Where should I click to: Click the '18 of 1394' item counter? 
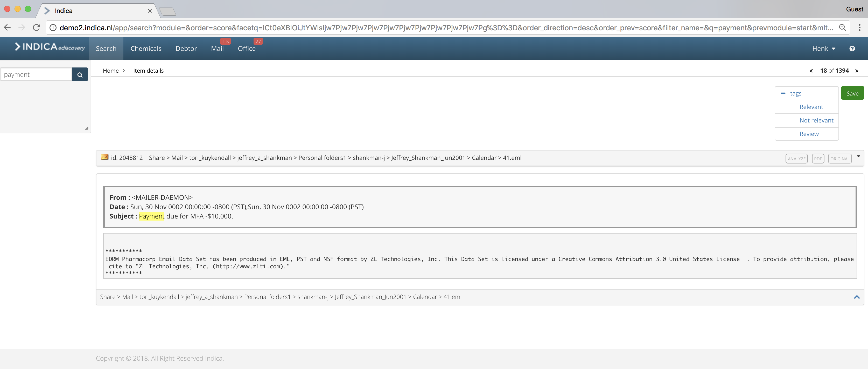point(834,71)
